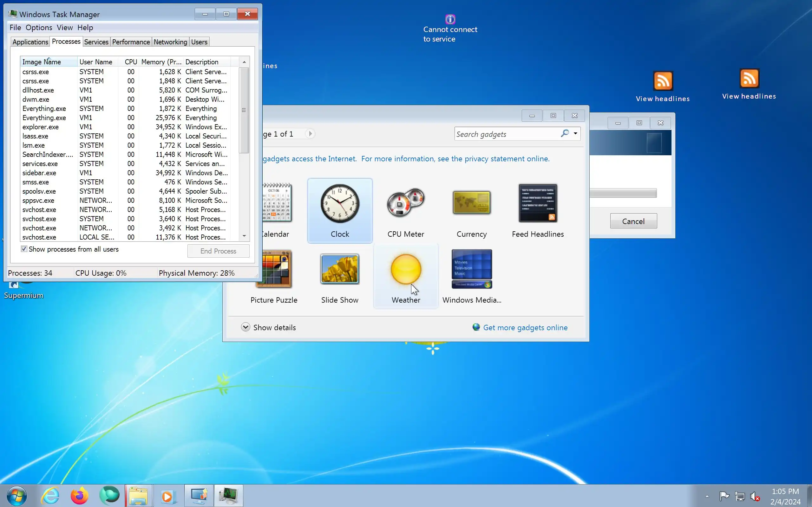Open Firefox from the taskbar

pos(80,496)
